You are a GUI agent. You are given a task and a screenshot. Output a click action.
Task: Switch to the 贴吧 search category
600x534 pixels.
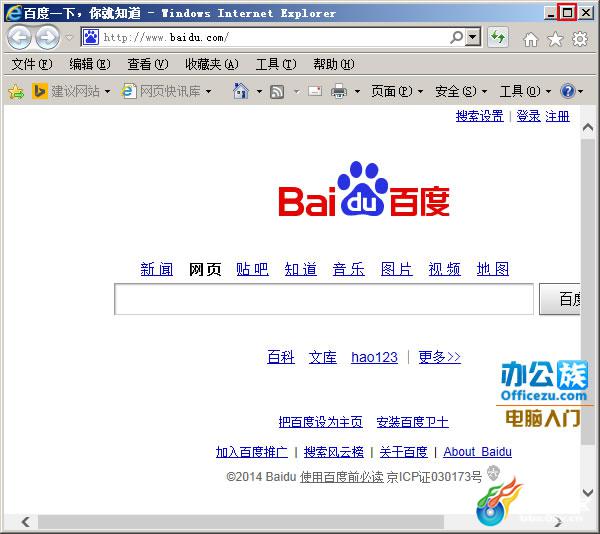pyautogui.click(x=252, y=269)
